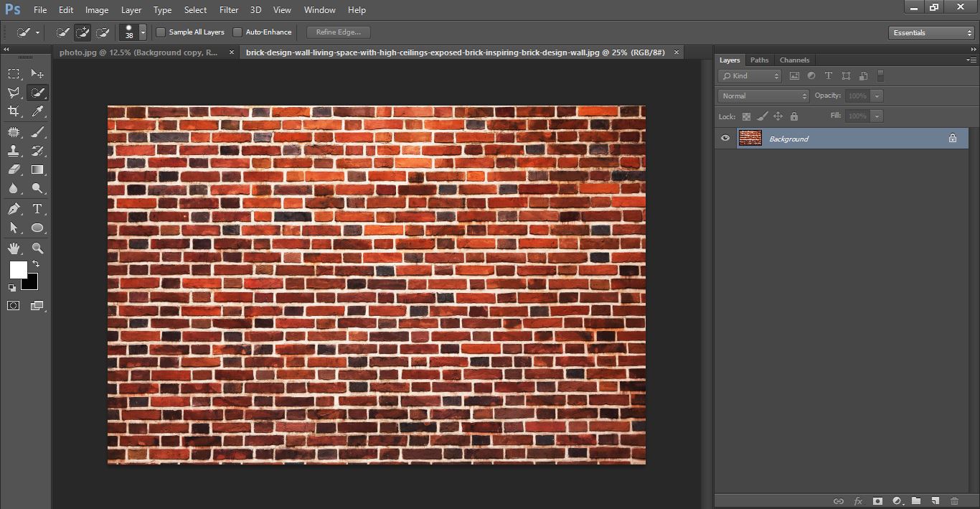Viewport: 980px width, 509px height.
Task: Select the Crop tool
Action: [14, 111]
